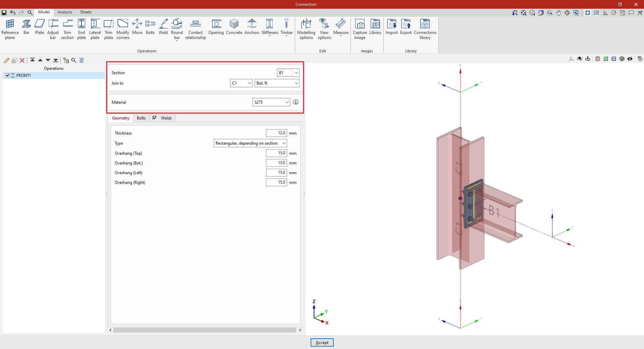Viewport: 644px width, 349px height.
Task: Open the Section B1 dropdown
Action: click(x=288, y=73)
